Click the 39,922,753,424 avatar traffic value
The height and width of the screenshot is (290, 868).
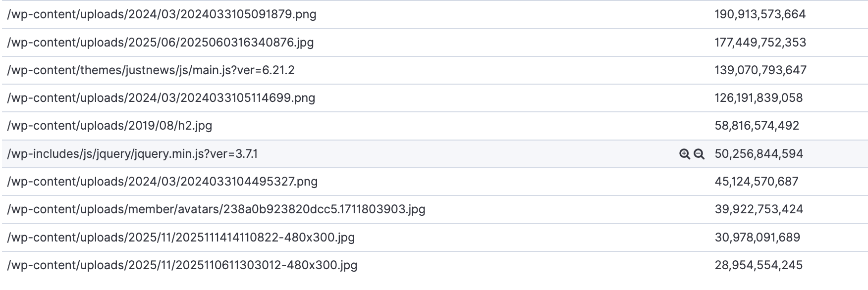coord(758,209)
